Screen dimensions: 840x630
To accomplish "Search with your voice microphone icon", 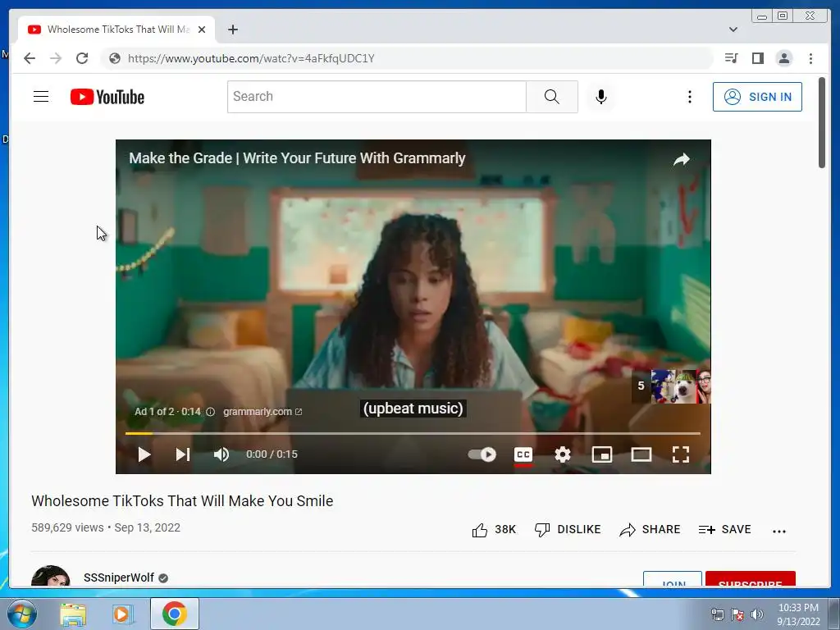I will (x=601, y=97).
